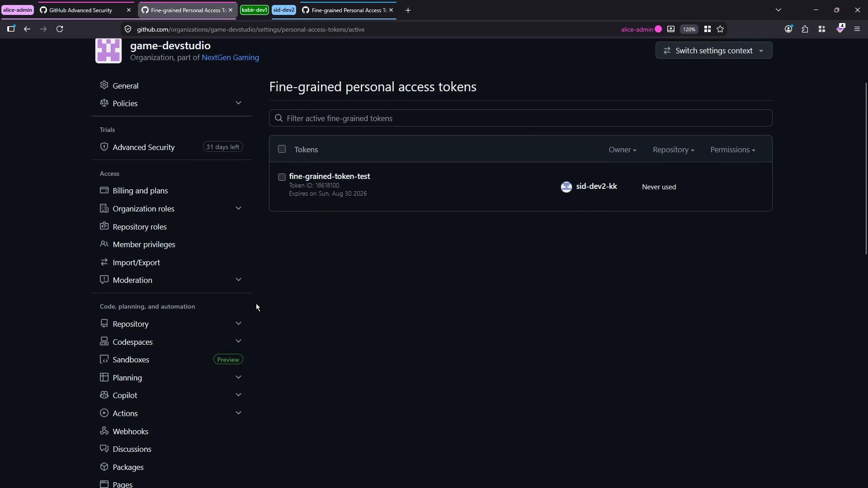Open the fine-grained-token-test token link

coord(330,176)
